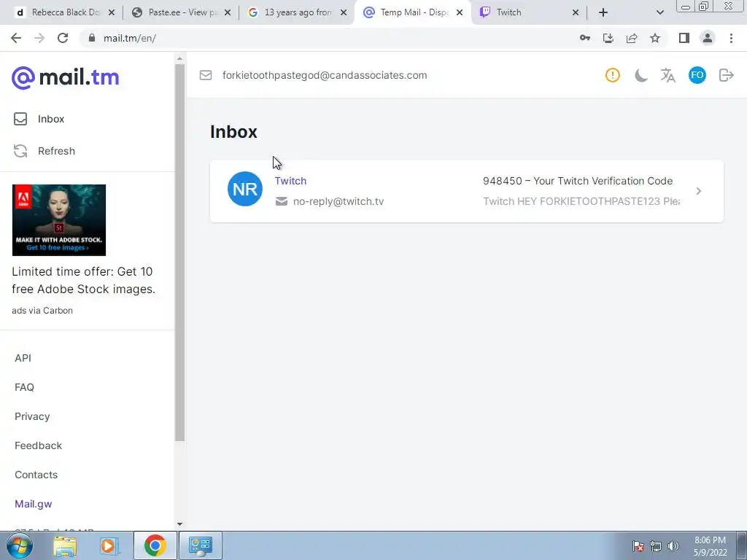Screen dimensions: 747x560
Task: Open the Mail.gw link
Action: [34, 504]
